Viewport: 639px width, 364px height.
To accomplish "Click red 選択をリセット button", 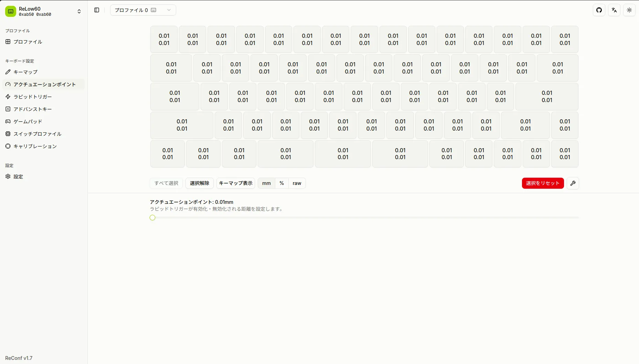I will (x=543, y=183).
